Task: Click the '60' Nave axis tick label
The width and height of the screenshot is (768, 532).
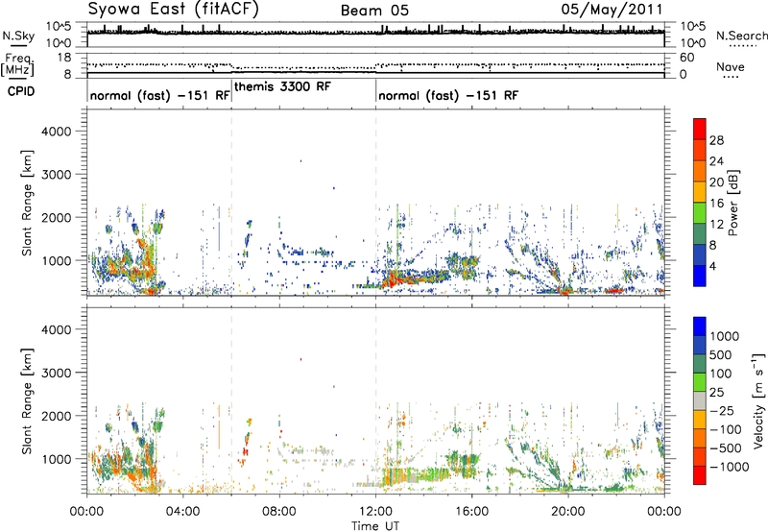Action: [686, 58]
